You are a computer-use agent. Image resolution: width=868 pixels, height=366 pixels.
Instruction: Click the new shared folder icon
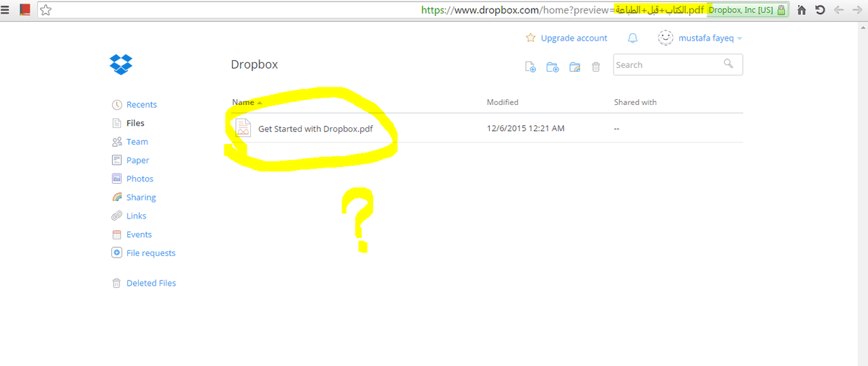click(x=574, y=67)
